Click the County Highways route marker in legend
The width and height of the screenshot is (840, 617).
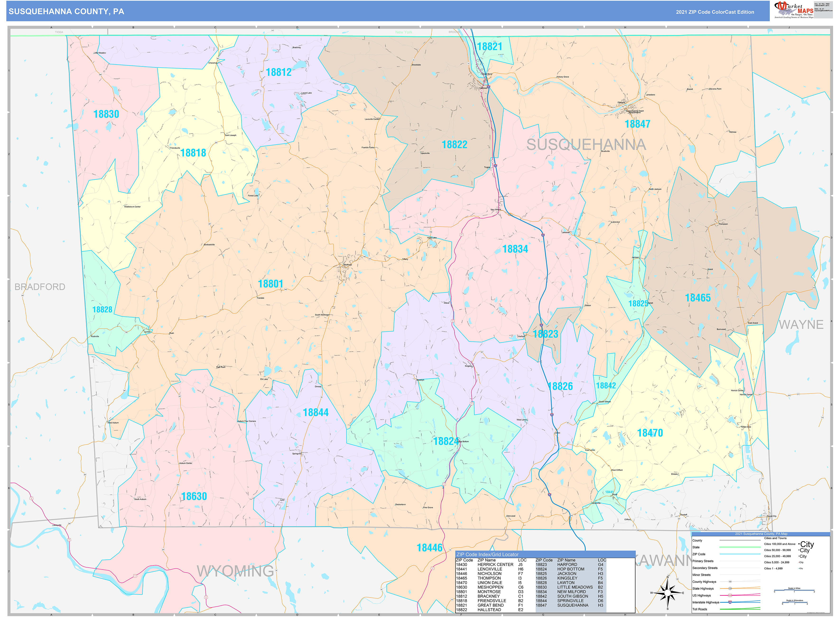(x=730, y=581)
